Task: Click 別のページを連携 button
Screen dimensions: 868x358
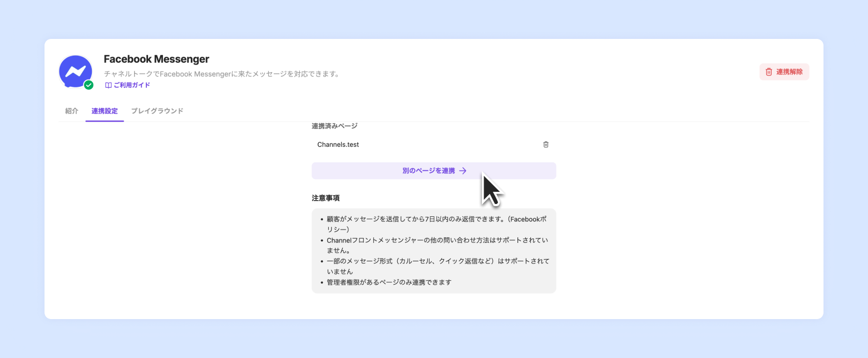Action: 433,171
